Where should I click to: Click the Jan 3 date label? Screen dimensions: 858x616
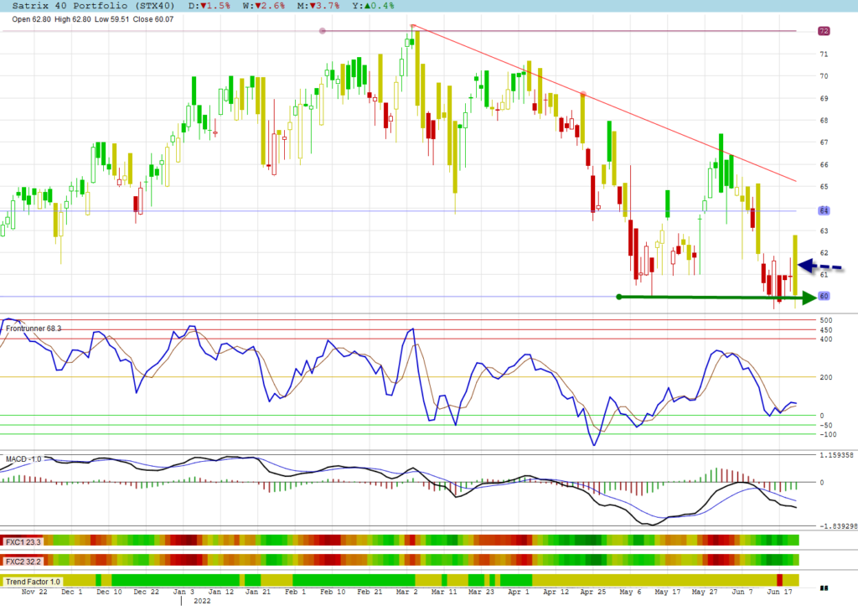click(x=183, y=592)
